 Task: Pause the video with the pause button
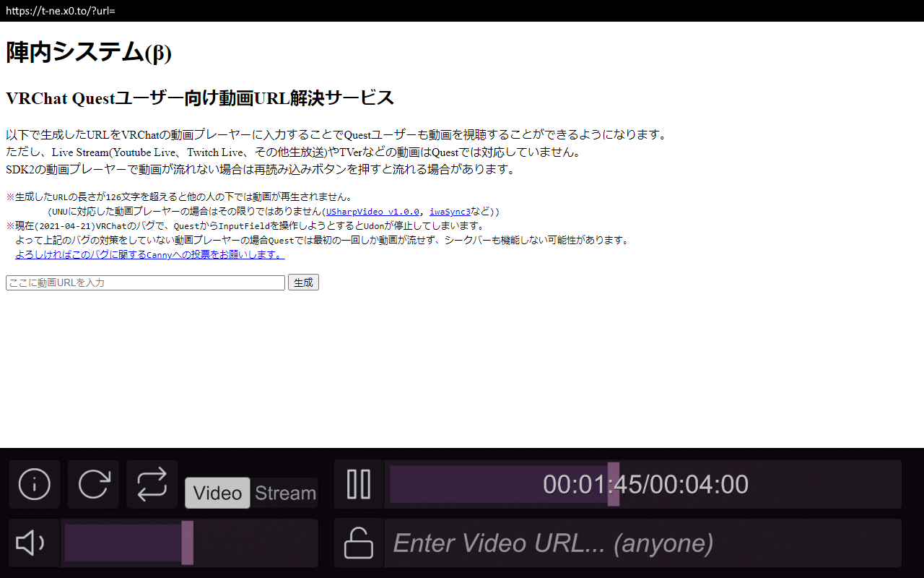click(x=359, y=484)
